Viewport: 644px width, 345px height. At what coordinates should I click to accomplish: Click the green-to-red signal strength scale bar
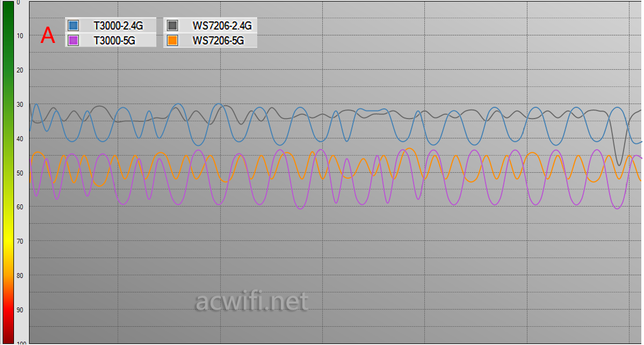(x=8, y=172)
